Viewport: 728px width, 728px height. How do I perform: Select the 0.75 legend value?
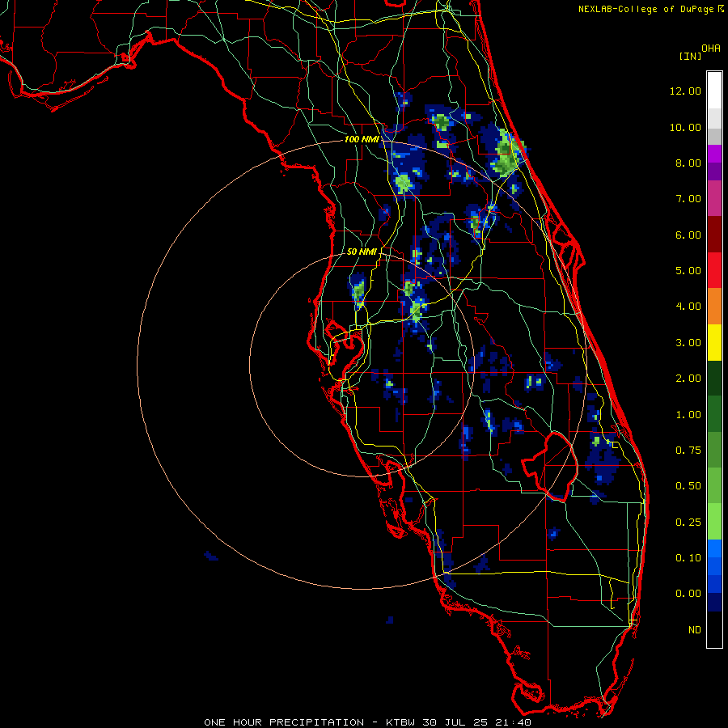pyautogui.click(x=688, y=451)
